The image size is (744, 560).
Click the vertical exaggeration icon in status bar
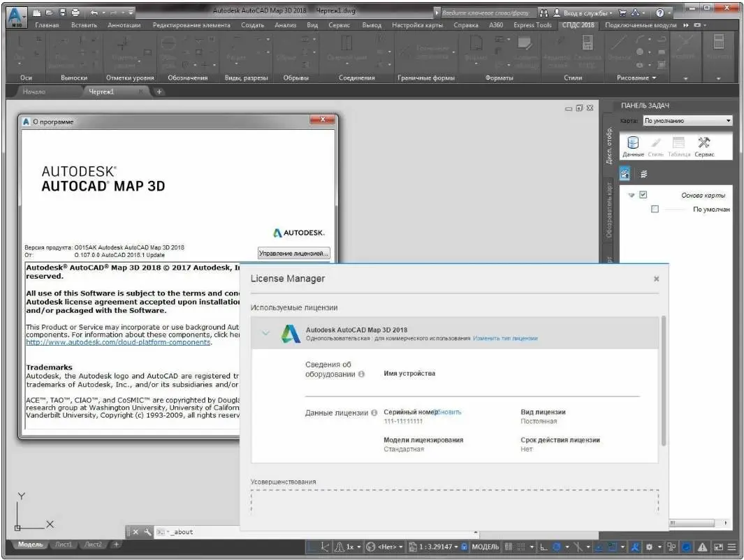(x=340, y=547)
